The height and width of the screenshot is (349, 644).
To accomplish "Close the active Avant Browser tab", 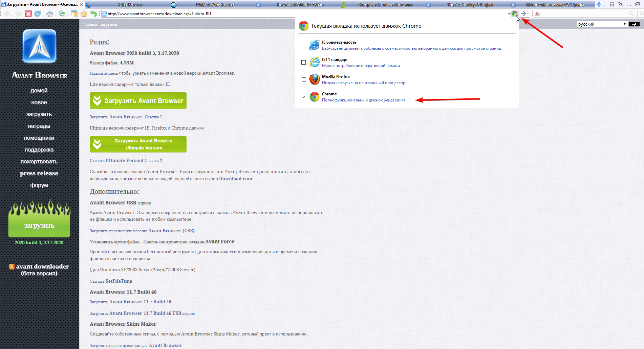I will coord(81,4).
